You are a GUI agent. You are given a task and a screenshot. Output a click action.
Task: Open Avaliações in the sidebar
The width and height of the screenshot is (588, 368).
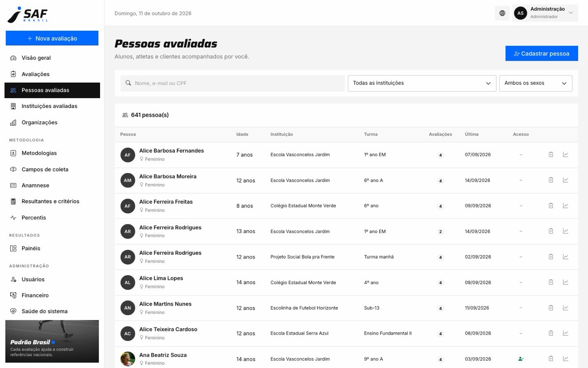tap(52, 74)
